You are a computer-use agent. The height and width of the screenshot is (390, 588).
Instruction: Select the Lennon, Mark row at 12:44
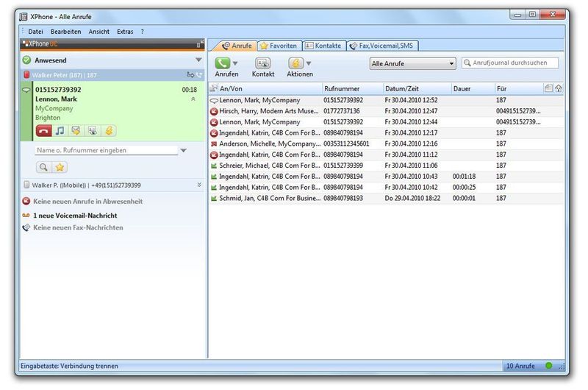(386, 122)
